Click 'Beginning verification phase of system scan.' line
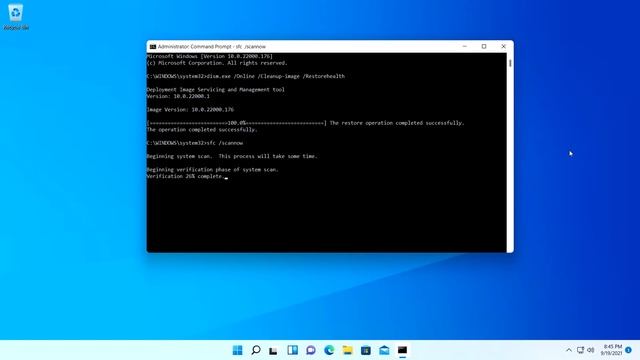 (212, 169)
